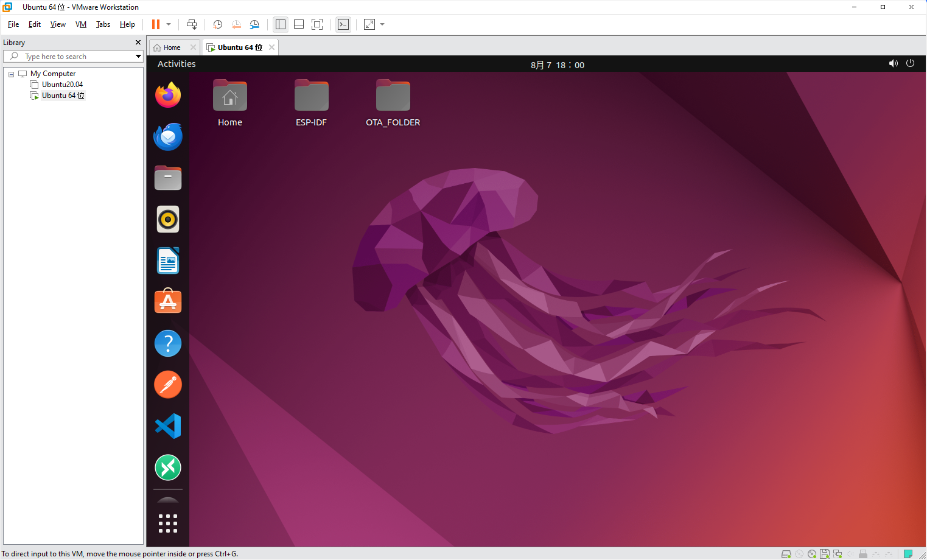Click the stretch guest display icon

[369, 24]
